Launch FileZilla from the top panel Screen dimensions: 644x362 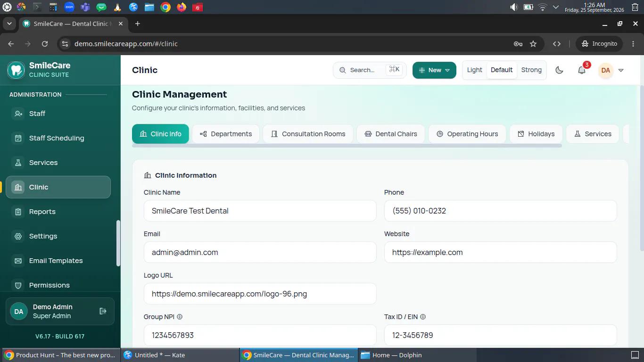pyautogui.click(x=198, y=7)
